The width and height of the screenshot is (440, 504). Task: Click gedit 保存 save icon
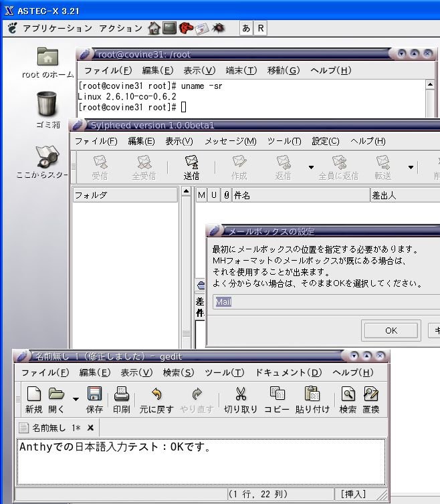[94, 400]
